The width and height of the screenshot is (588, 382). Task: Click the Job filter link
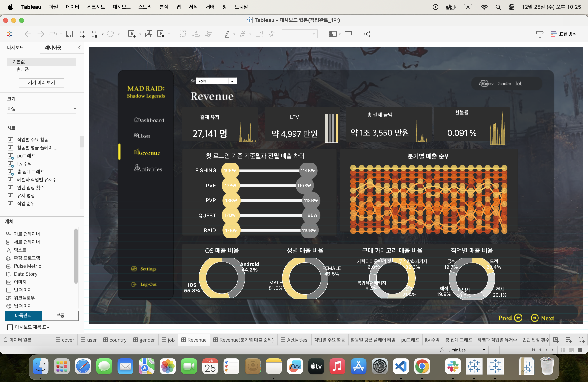coord(519,83)
